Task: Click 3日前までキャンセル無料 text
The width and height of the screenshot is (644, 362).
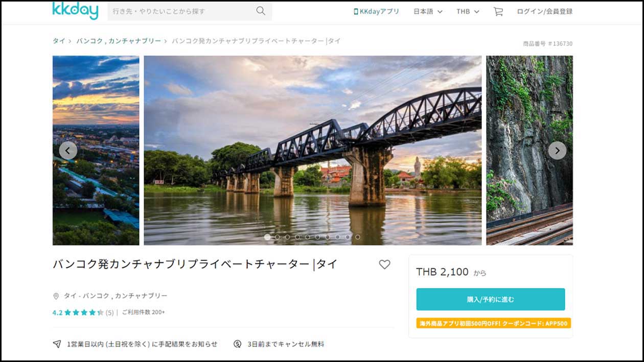Action: click(286, 344)
